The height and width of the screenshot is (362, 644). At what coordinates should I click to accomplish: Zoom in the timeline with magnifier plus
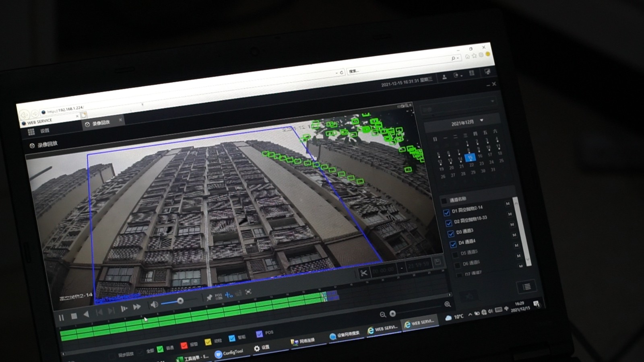(447, 304)
